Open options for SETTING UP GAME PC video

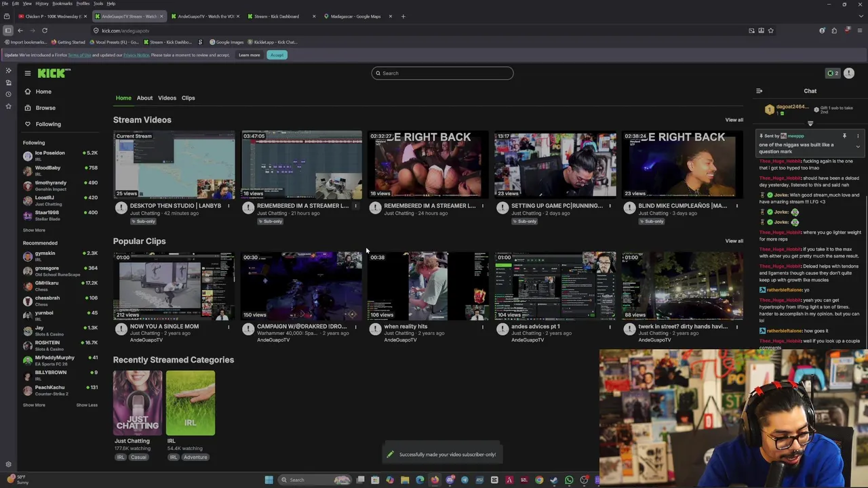pos(610,206)
